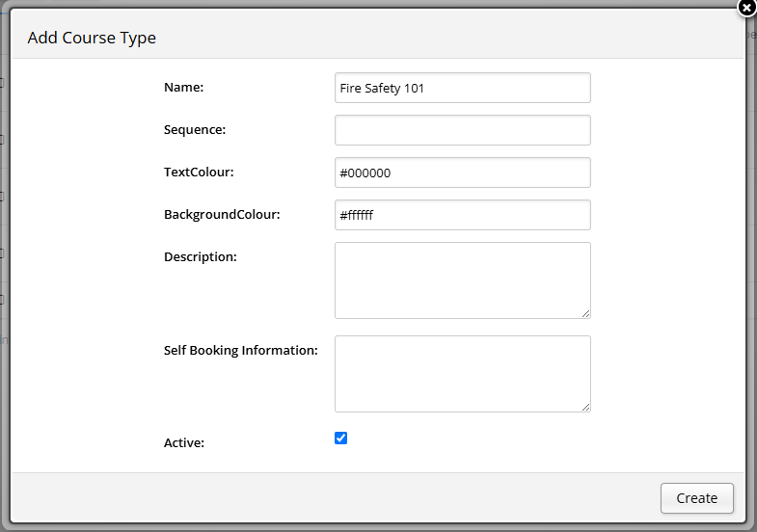Viewport: 757px width, 532px height.
Task: Uncheck the Active checkbox
Action: point(340,438)
